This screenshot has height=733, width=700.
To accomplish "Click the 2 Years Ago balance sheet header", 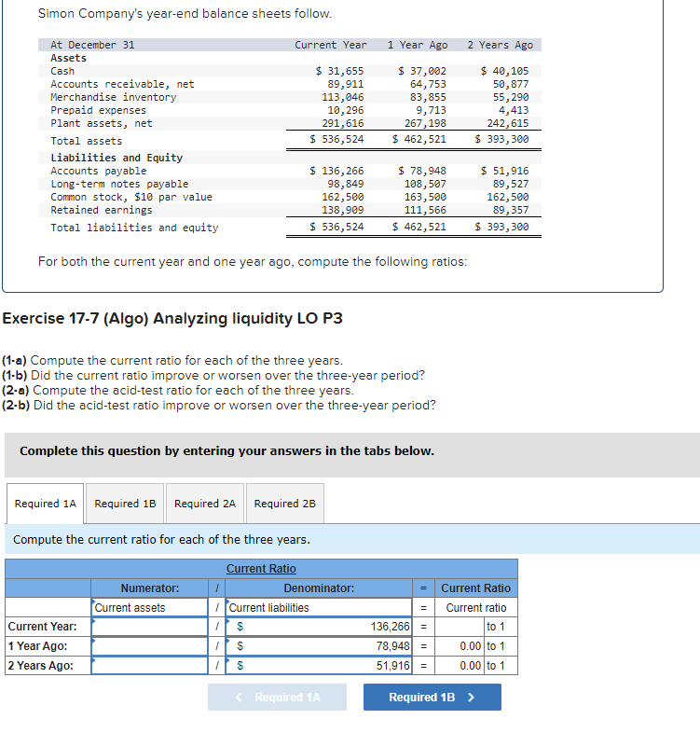I will [500, 45].
